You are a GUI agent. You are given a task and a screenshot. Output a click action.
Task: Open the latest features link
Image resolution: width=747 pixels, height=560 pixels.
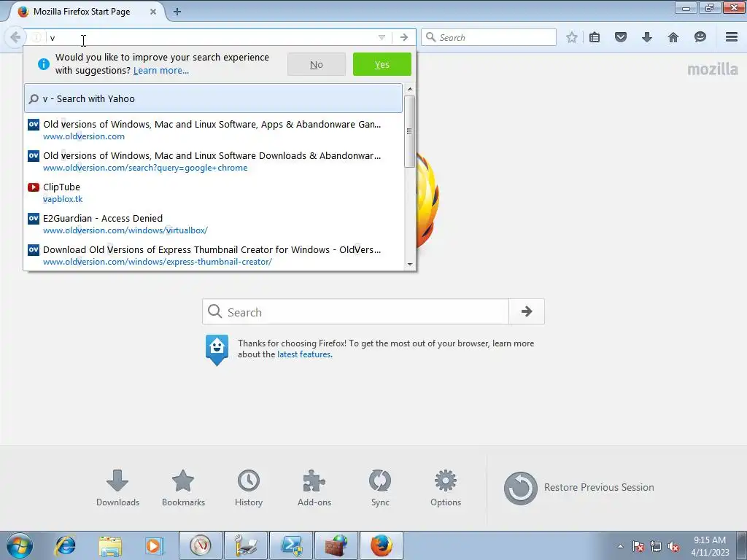click(304, 355)
